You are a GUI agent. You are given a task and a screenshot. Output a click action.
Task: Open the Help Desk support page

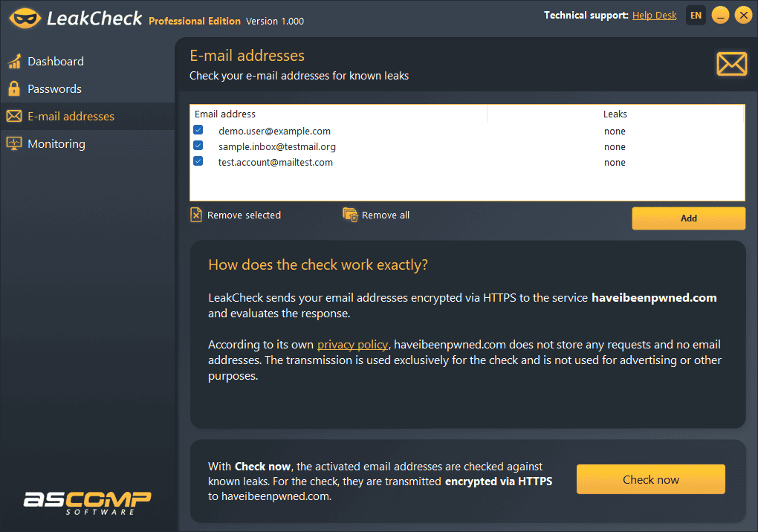coord(654,15)
